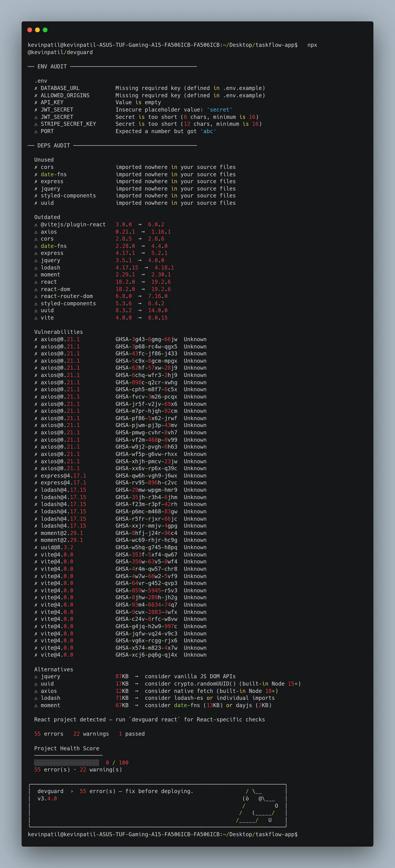The height and width of the screenshot is (868, 395).
Task: Select the 'API_KEY' entry
Action: click(52, 102)
